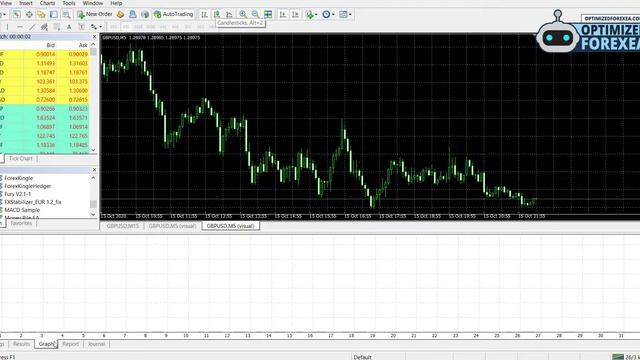
Task: Launch MetaEditor with the yellow diamond icon
Action: [120, 14]
